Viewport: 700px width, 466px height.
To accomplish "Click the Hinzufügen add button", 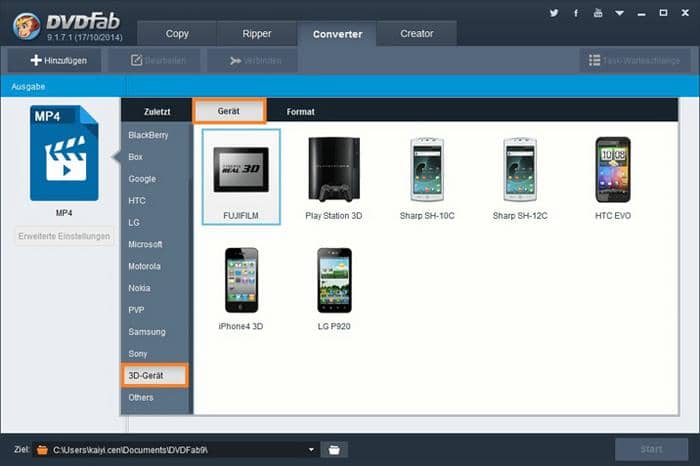I will coord(54,60).
